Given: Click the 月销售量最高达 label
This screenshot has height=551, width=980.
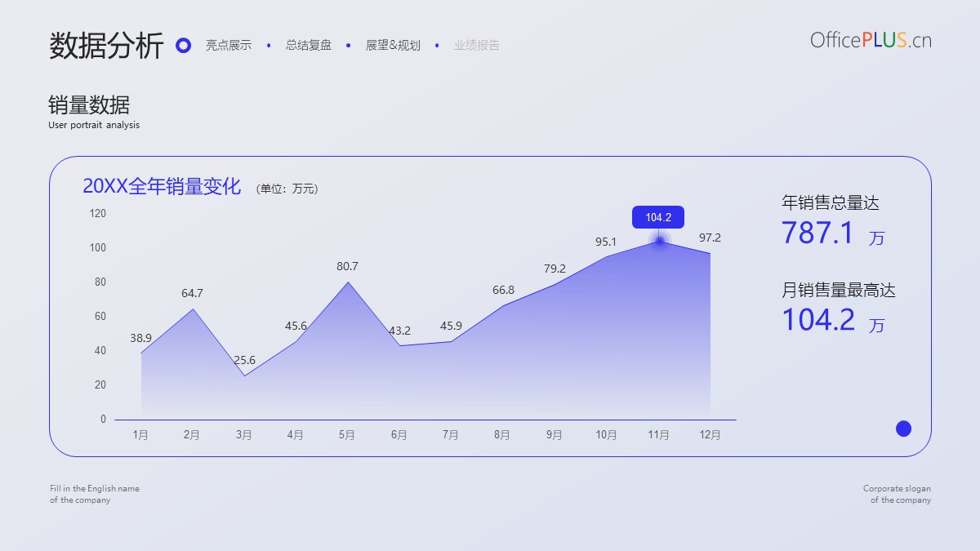Looking at the screenshot, I should [839, 290].
